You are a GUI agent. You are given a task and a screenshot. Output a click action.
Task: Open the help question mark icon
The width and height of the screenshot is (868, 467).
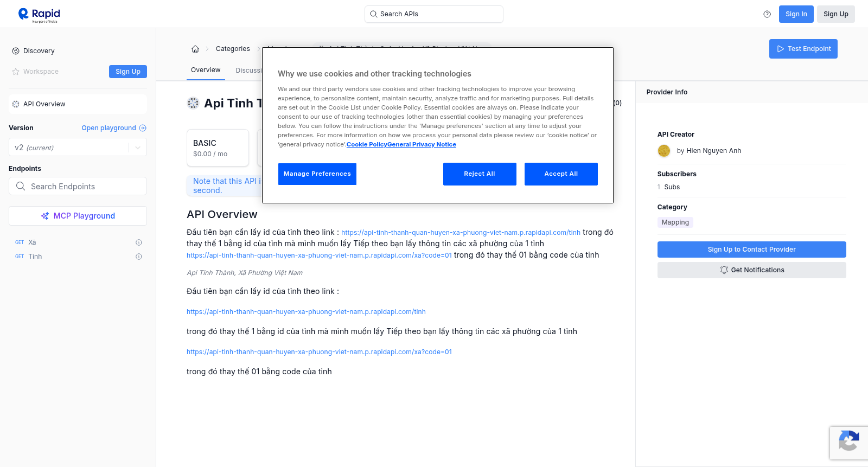[767, 14]
